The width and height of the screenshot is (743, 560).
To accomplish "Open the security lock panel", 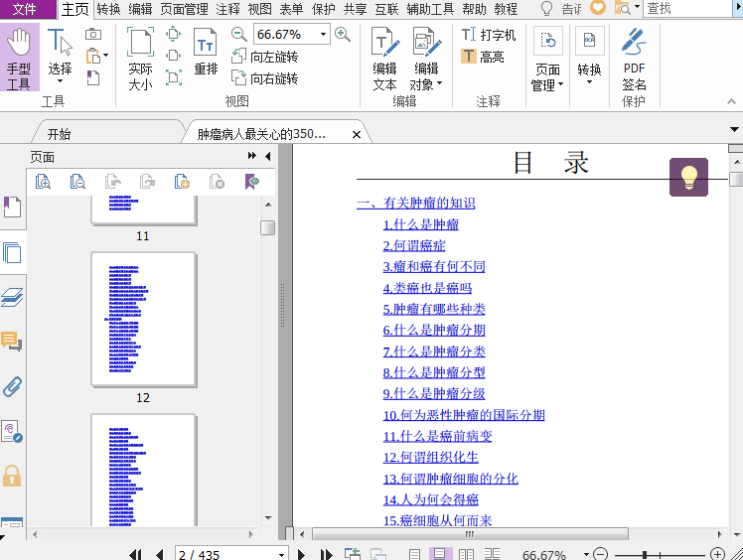I will pyautogui.click(x=12, y=476).
